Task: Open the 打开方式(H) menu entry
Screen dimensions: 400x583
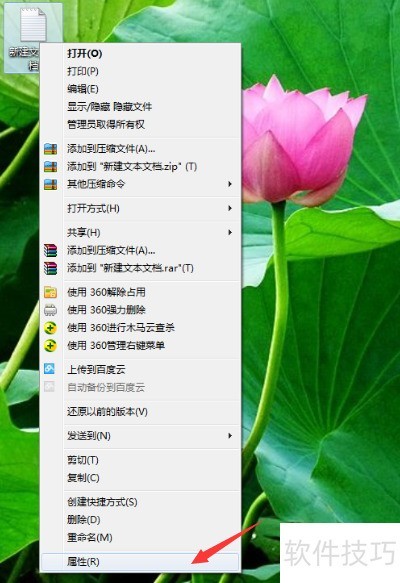Action: (x=140, y=208)
